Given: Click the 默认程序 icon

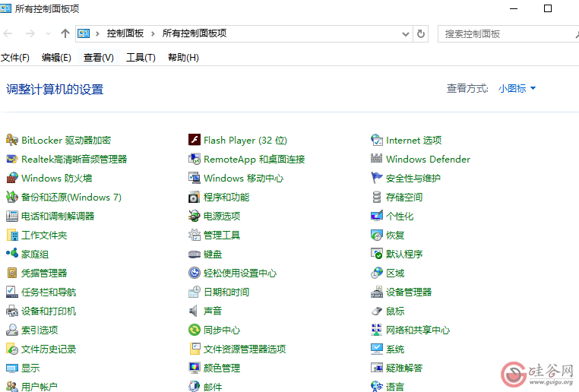Looking at the screenshot, I should pyautogui.click(x=377, y=254).
